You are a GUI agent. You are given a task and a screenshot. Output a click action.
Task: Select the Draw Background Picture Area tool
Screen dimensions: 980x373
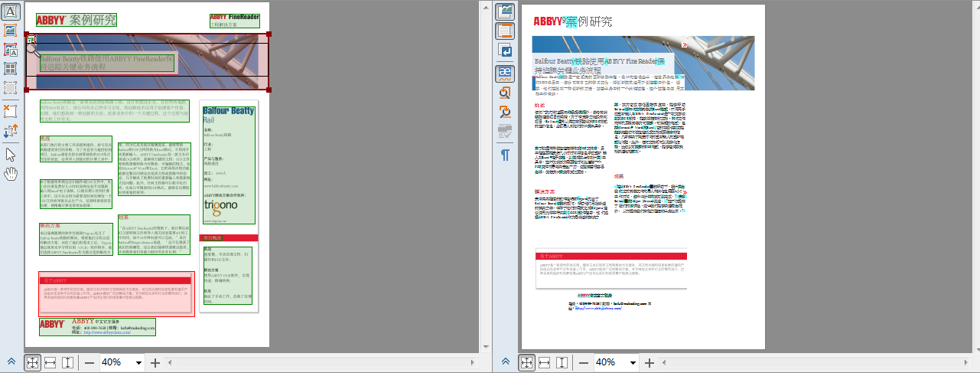11,50
